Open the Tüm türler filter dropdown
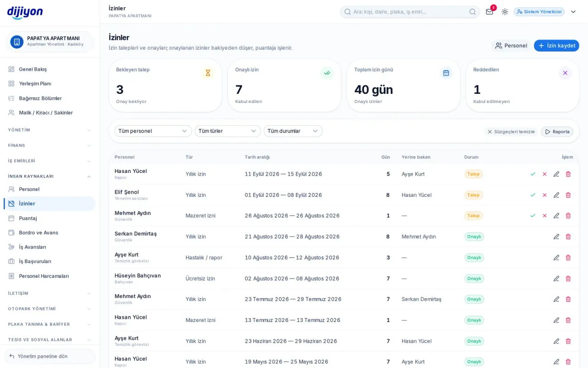The height and width of the screenshot is (368, 588). pyautogui.click(x=228, y=131)
